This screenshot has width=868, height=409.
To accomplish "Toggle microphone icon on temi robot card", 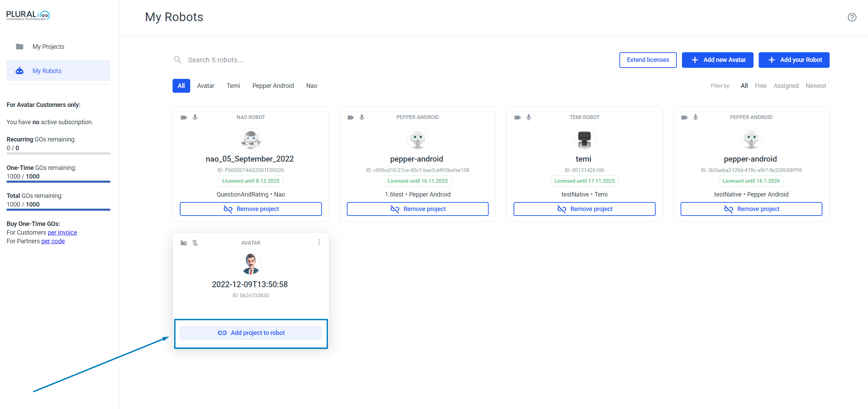I will pyautogui.click(x=529, y=117).
